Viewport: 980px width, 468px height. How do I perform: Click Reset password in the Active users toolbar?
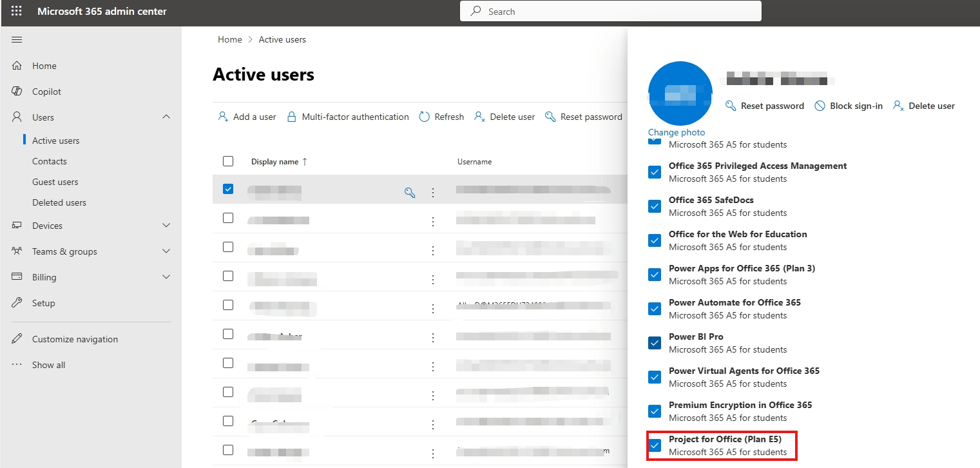tap(584, 117)
